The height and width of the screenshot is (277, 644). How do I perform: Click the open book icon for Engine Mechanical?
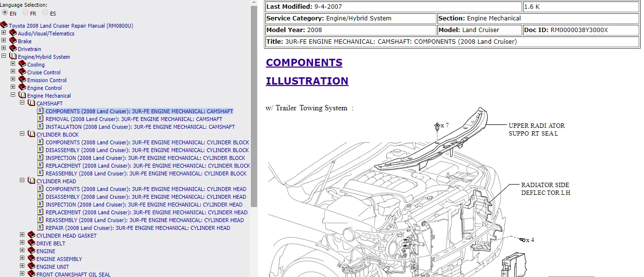(22, 95)
